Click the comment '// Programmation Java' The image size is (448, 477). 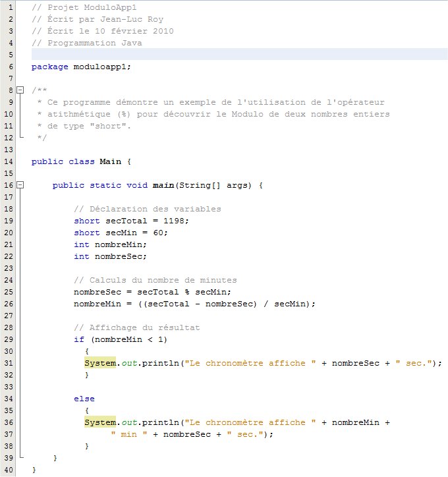pos(87,43)
